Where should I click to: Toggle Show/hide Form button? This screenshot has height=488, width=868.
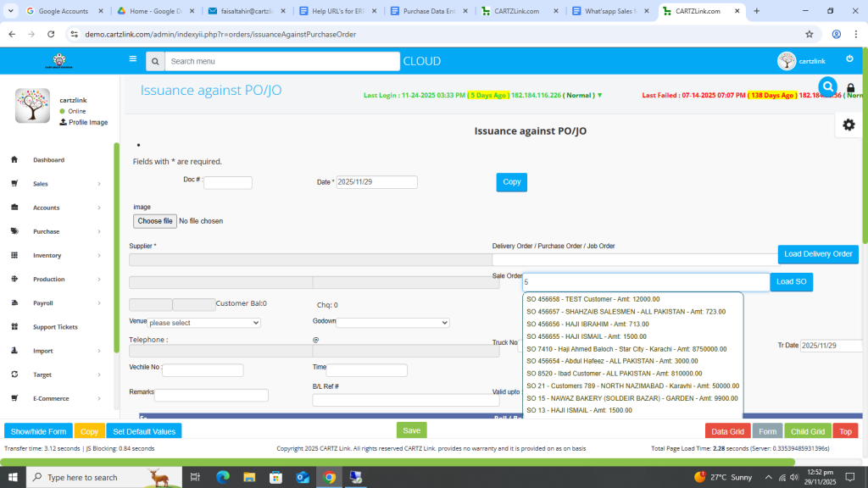pos(38,431)
